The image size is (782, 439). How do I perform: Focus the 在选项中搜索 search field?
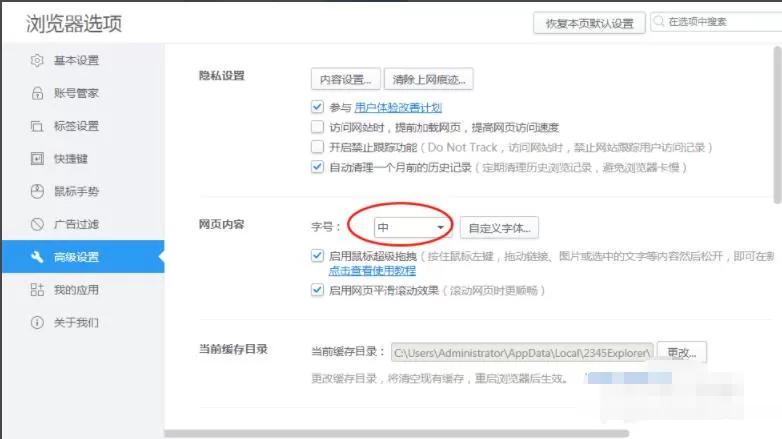[x=718, y=22]
